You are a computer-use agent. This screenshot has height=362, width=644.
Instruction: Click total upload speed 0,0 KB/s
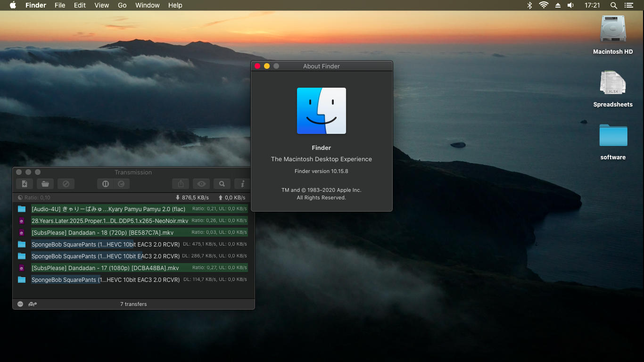click(231, 197)
